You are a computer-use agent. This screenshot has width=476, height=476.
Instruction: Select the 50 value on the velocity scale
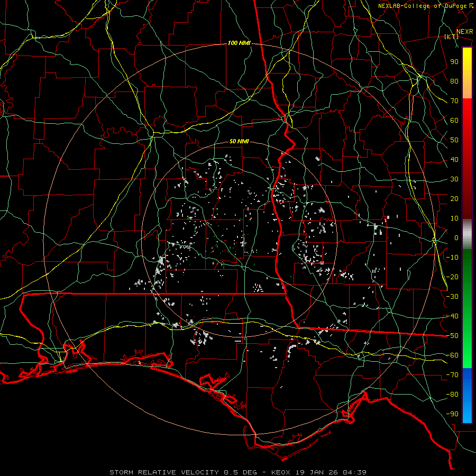[x=454, y=140]
